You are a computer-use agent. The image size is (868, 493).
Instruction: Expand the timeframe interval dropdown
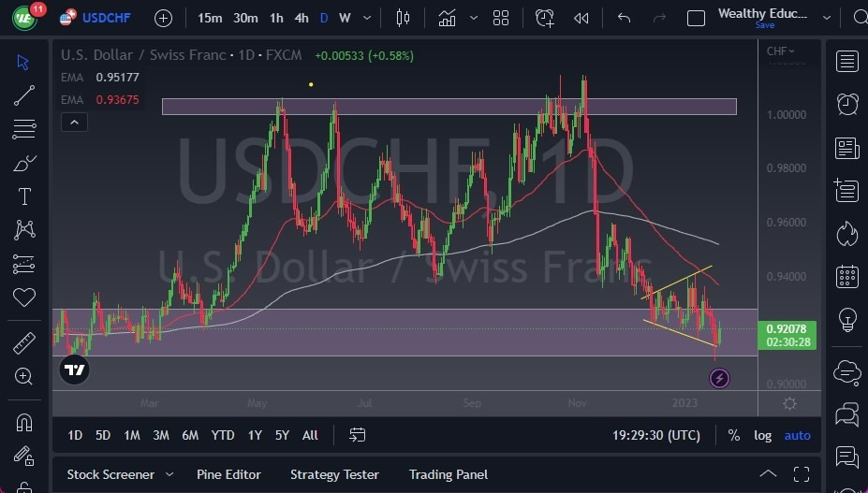pyautogui.click(x=366, y=19)
